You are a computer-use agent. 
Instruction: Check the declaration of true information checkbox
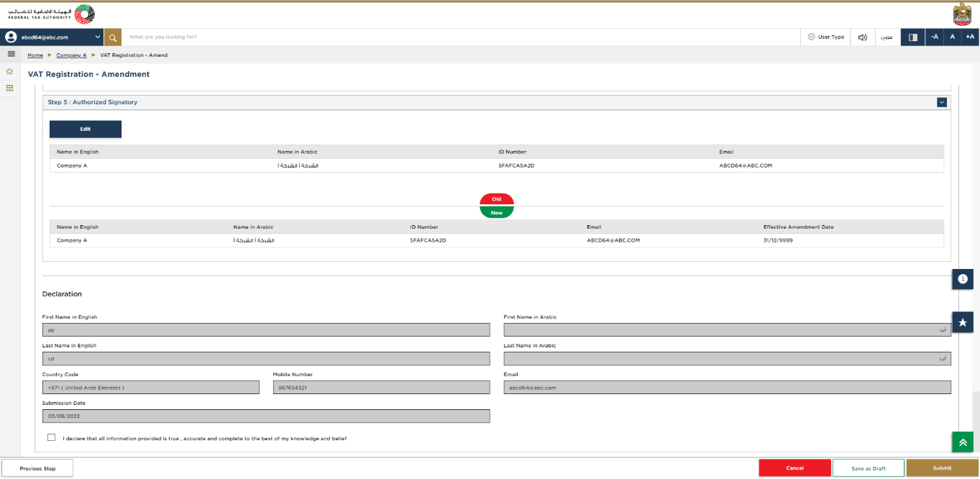coord(51,437)
